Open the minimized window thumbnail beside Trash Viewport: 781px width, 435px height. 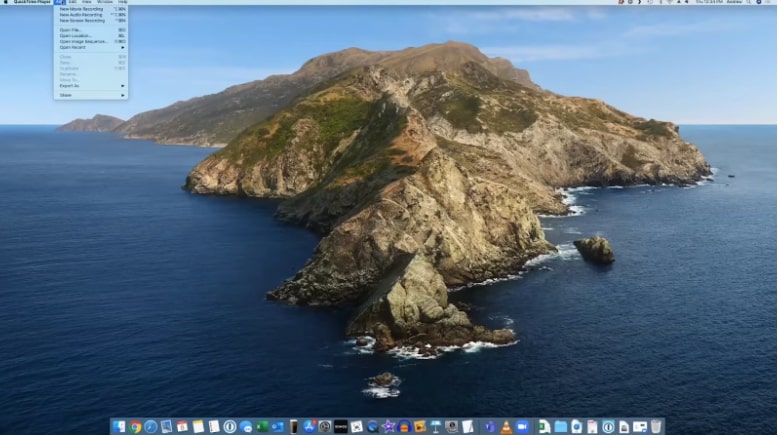tap(640, 427)
